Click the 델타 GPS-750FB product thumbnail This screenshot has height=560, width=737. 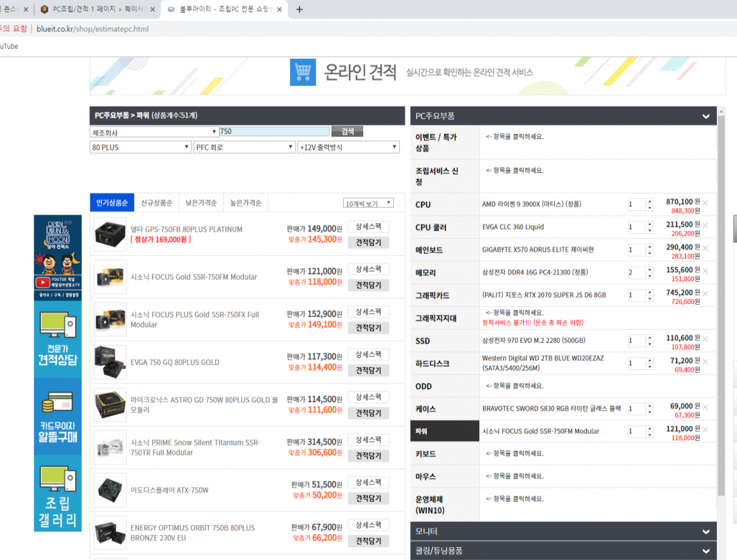click(110, 234)
